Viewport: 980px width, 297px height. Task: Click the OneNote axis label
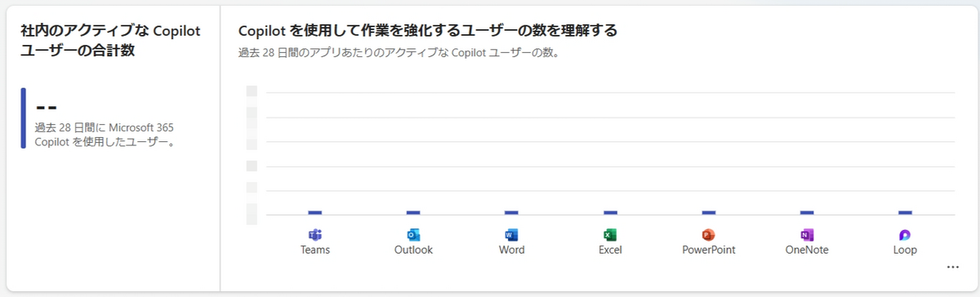[807, 250]
